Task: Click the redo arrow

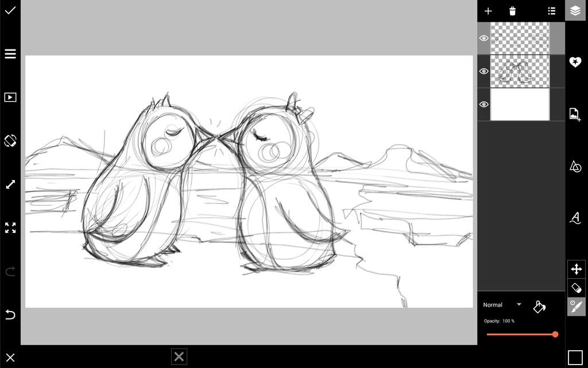Action: click(10, 271)
